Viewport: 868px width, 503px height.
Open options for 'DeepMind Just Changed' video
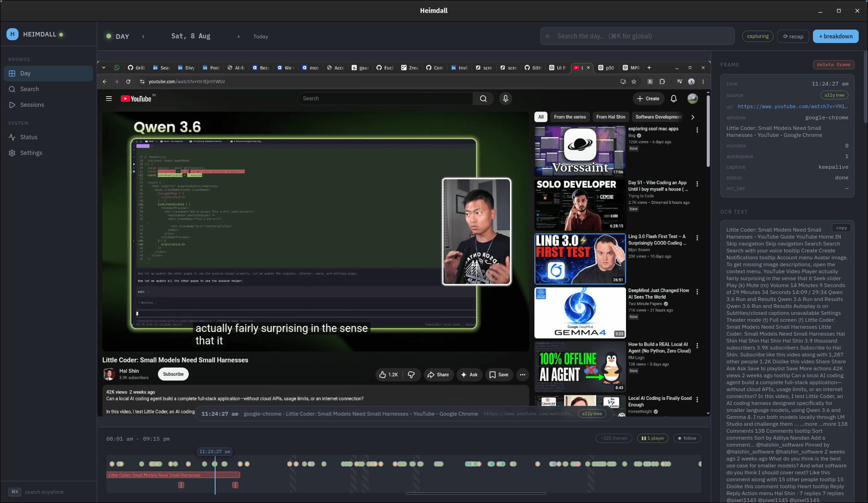pyautogui.click(x=697, y=292)
